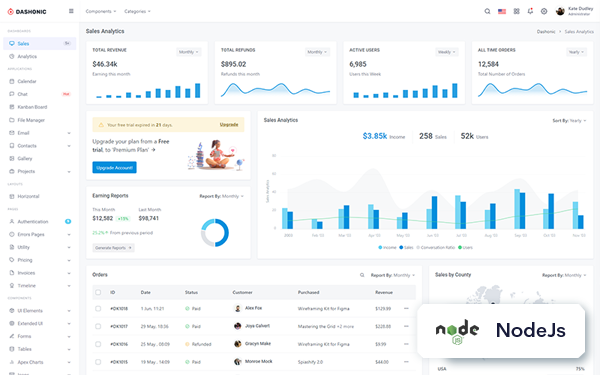
Task: Toggle the hamburger sidebar menu icon
Action: coord(71,11)
